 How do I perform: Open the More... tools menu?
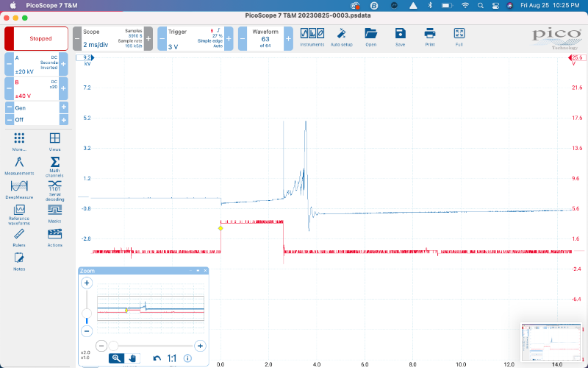19,141
